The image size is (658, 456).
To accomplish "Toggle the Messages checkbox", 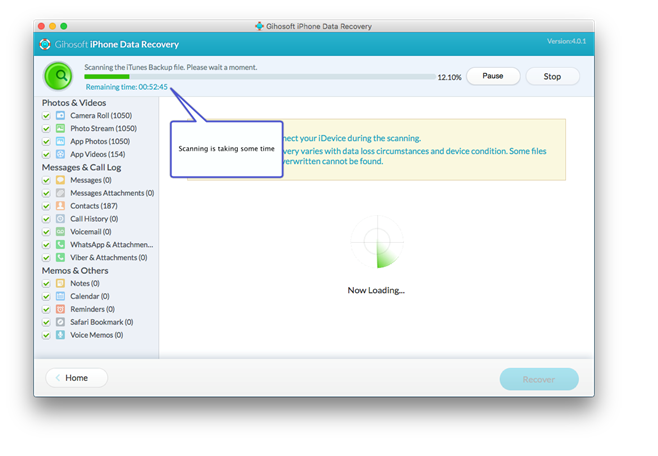I will [46, 180].
